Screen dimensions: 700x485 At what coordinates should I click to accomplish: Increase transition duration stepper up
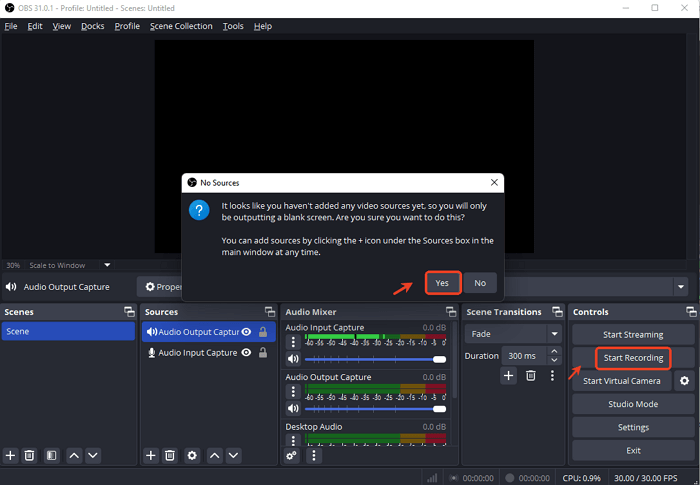[554, 351]
